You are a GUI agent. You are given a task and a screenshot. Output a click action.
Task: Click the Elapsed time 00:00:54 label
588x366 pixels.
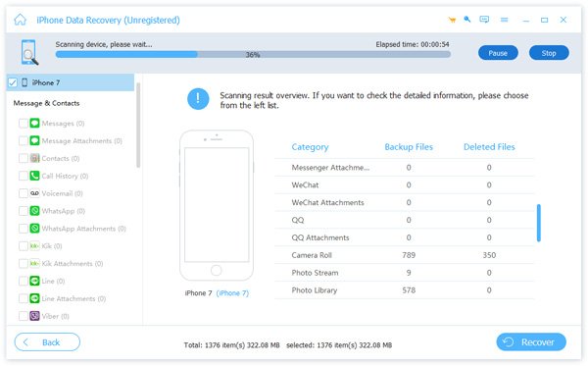pos(413,44)
